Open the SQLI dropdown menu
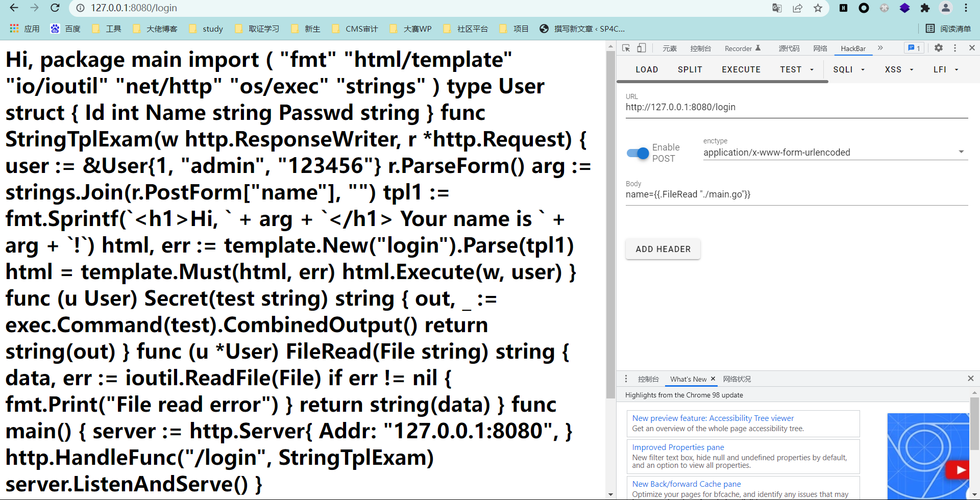This screenshot has height=500, width=980. 849,69
